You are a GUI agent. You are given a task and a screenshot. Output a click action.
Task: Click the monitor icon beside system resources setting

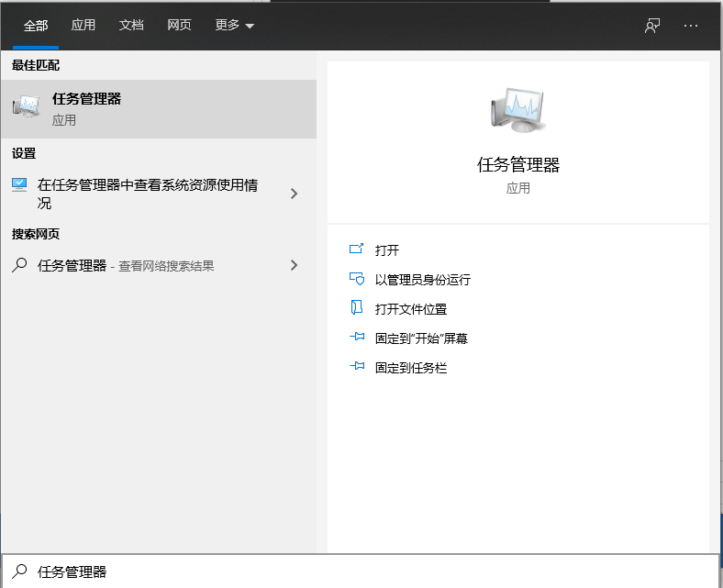tap(19, 184)
